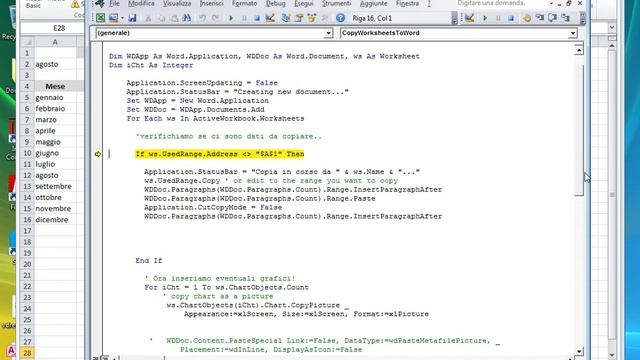Screen dimensions: 640x360
Task: Open the Project Explorer icon
Action: point(286,18)
